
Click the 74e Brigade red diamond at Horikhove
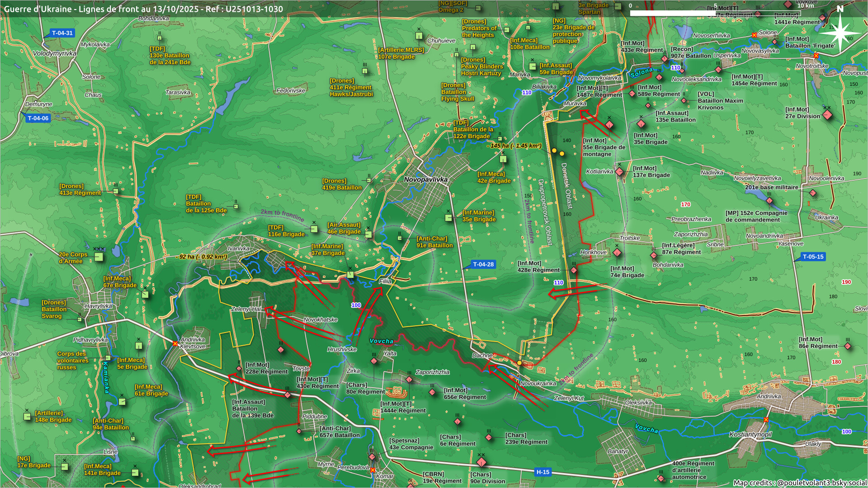(617, 252)
